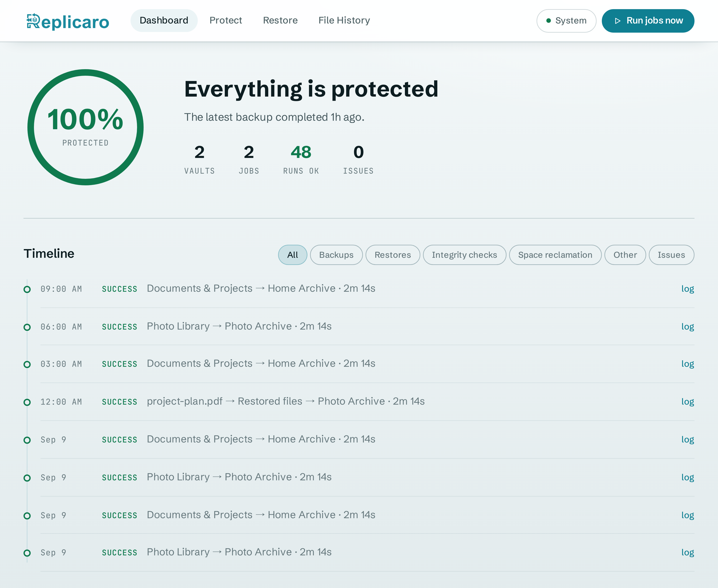Click the 06:00 AM Photo Library entry text
Screen dimensions: 718x588
tap(239, 326)
